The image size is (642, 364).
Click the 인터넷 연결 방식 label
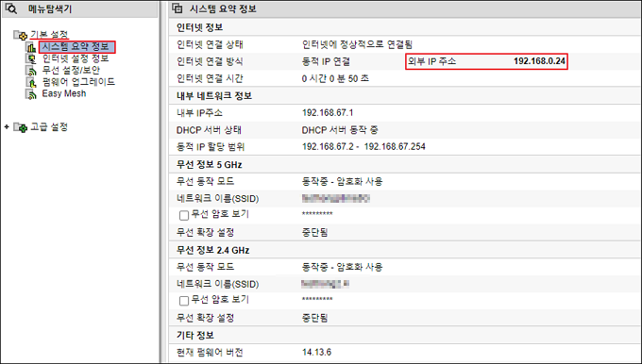point(210,61)
